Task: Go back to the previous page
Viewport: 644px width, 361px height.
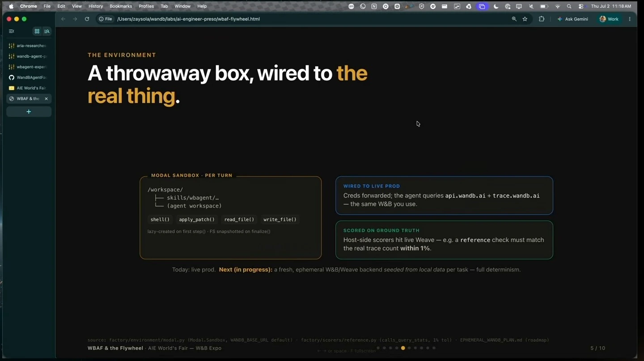Action: coord(63,19)
